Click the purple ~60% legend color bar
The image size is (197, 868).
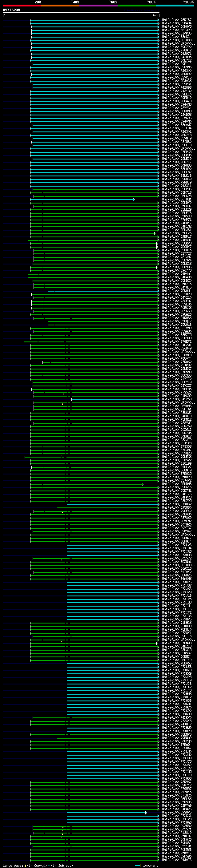(98, 6)
